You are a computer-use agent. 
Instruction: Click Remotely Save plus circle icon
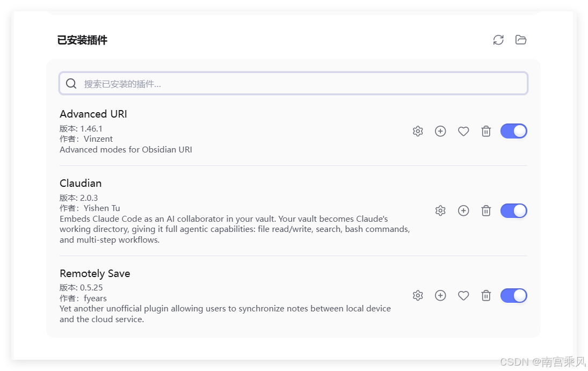tap(440, 296)
